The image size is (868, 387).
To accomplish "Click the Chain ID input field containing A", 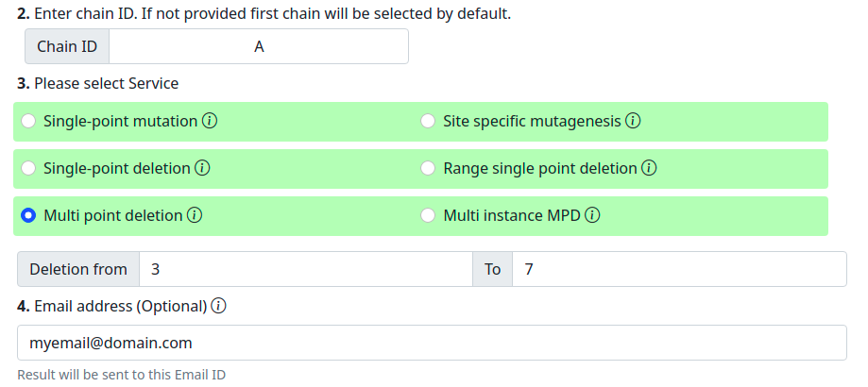I will click(259, 46).
